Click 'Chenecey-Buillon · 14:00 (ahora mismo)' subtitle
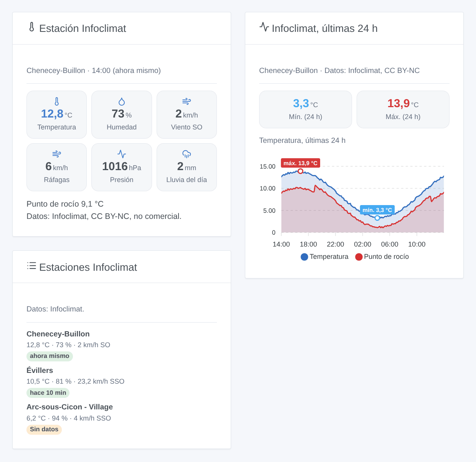This screenshot has width=476, height=462. [x=94, y=71]
